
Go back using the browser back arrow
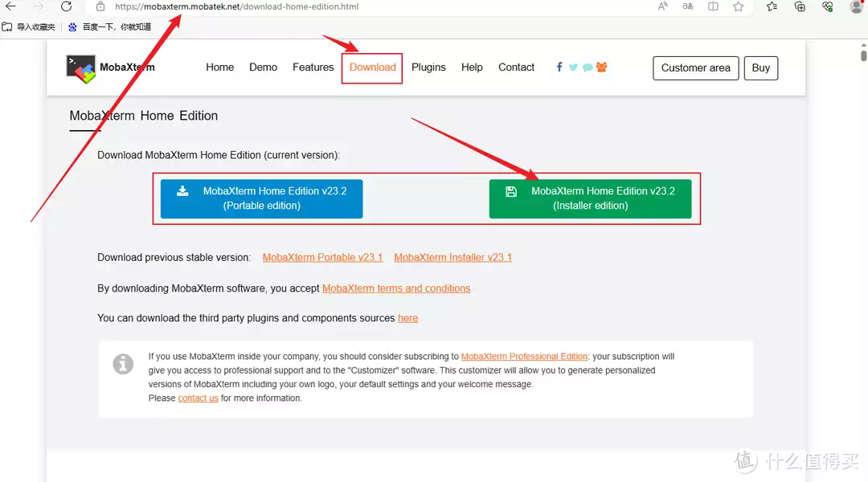pyautogui.click(x=10, y=6)
